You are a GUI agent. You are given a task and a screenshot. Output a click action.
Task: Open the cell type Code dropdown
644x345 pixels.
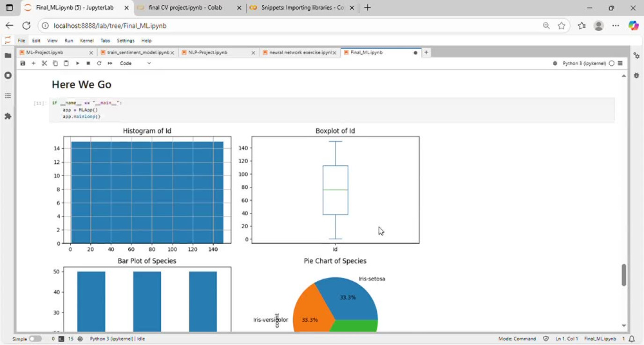click(x=135, y=63)
